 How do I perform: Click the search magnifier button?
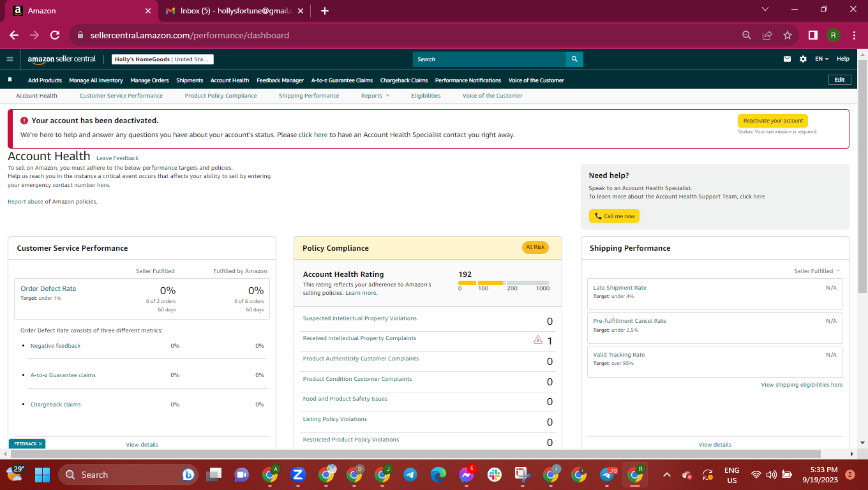[x=574, y=59]
